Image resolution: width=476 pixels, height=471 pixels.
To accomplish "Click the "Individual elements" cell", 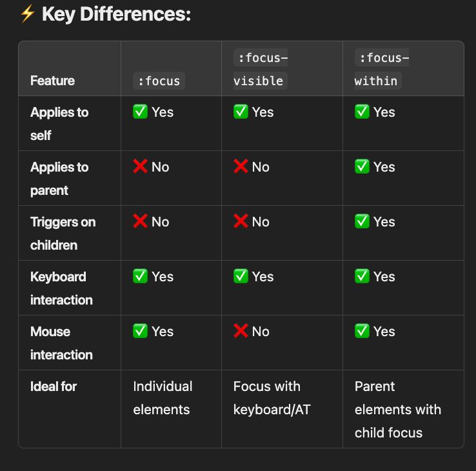I will (163, 397).
